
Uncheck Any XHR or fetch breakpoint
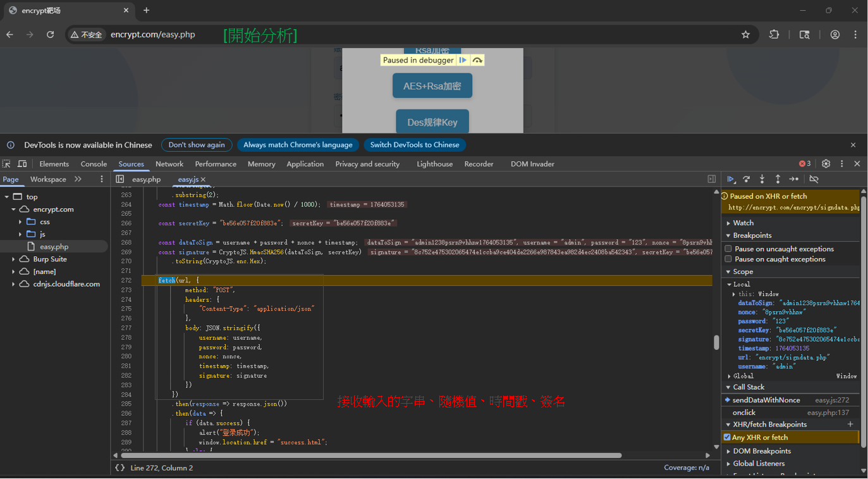[x=727, y=437]
